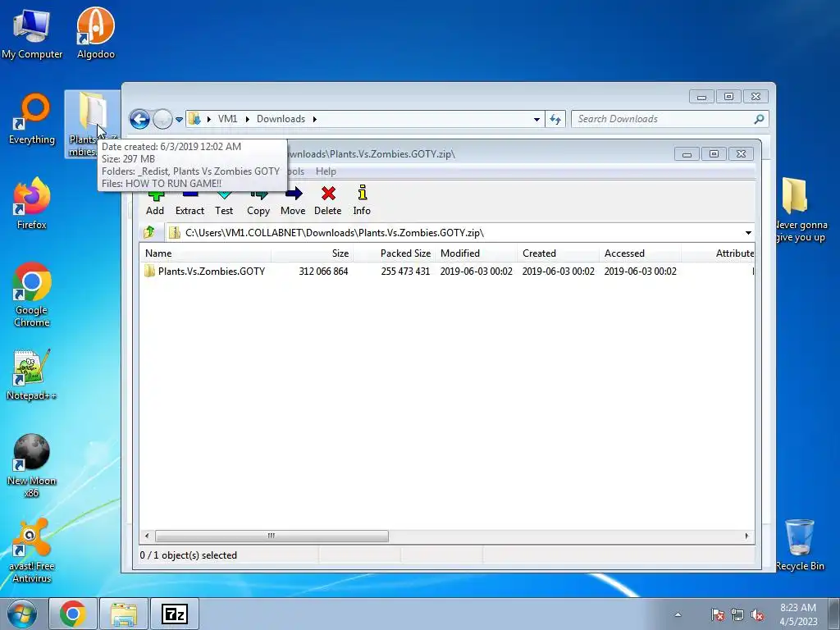Select the Google Chrome desktop shortcut
The image size is (840, 630).
(32, 294)
